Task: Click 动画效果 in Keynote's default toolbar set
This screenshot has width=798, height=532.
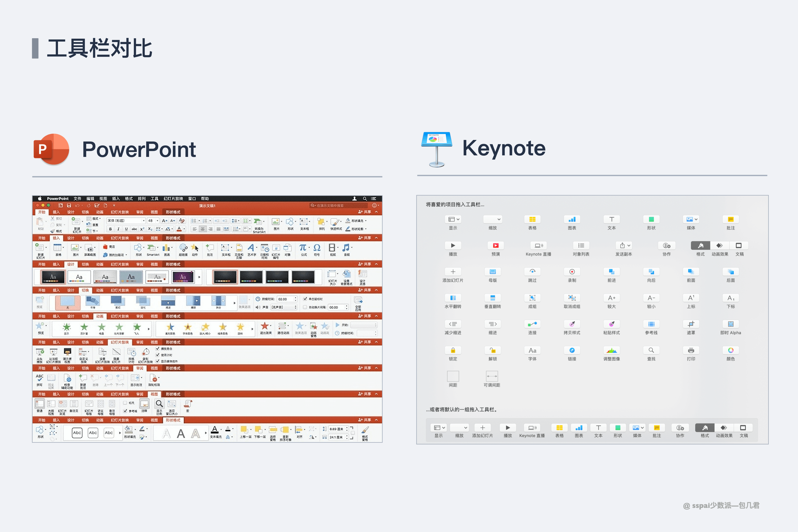Action: pos(724,428)
